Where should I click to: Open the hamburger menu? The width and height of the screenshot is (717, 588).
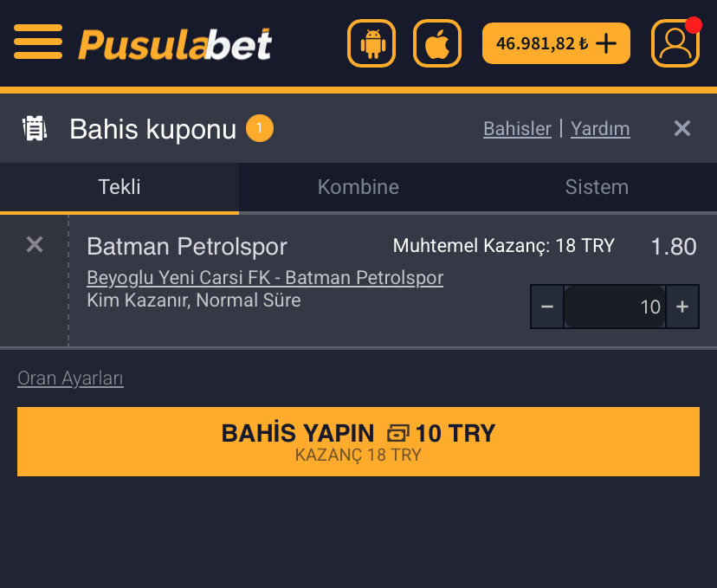[38, 42]
